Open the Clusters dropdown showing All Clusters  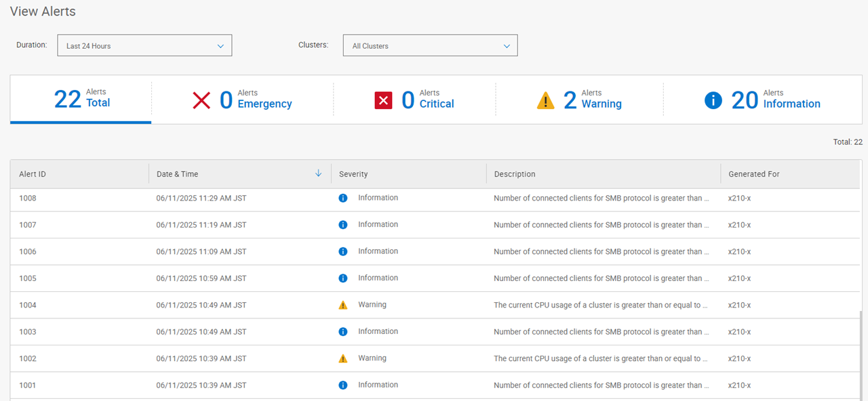click(x=430, y=46)
